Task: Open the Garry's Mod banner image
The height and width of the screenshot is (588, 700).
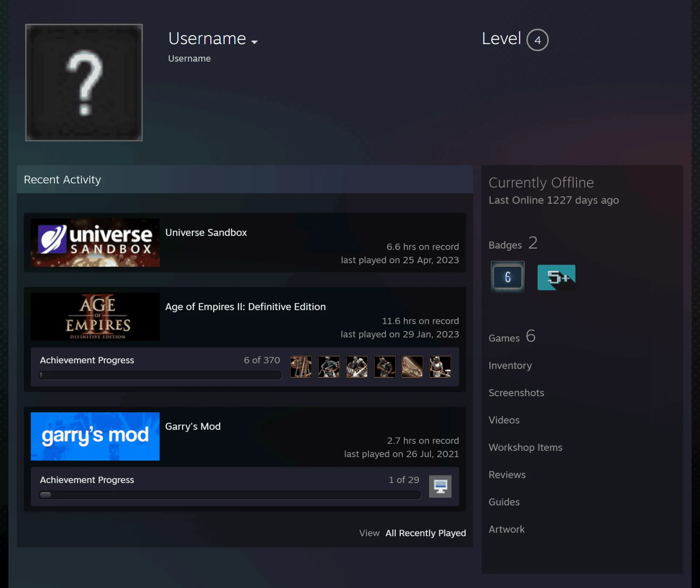Action: pos(95,436)
